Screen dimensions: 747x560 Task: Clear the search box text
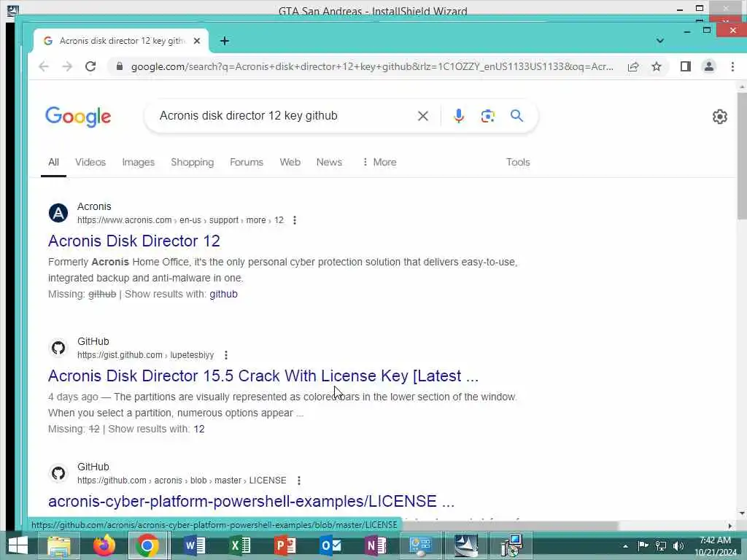422,116
